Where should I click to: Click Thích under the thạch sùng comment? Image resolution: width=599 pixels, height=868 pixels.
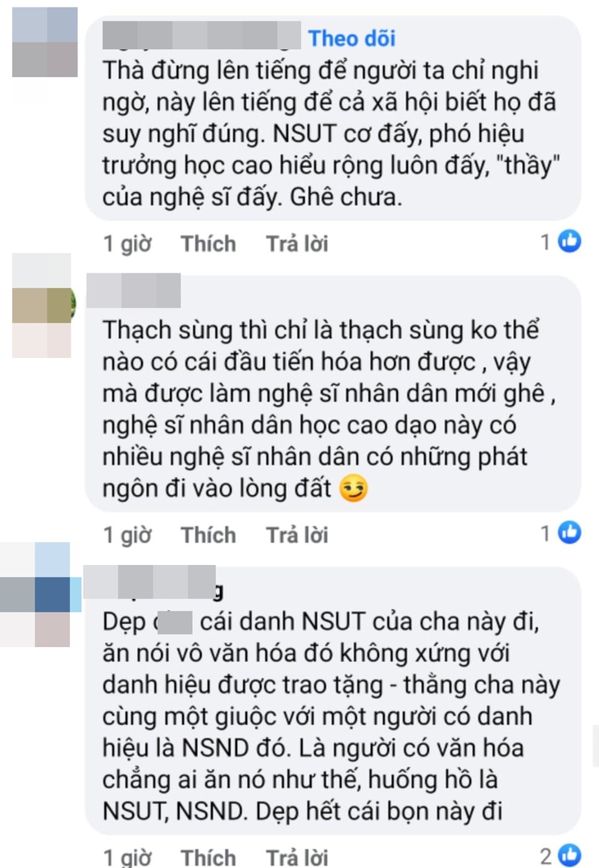coord(208,535)
